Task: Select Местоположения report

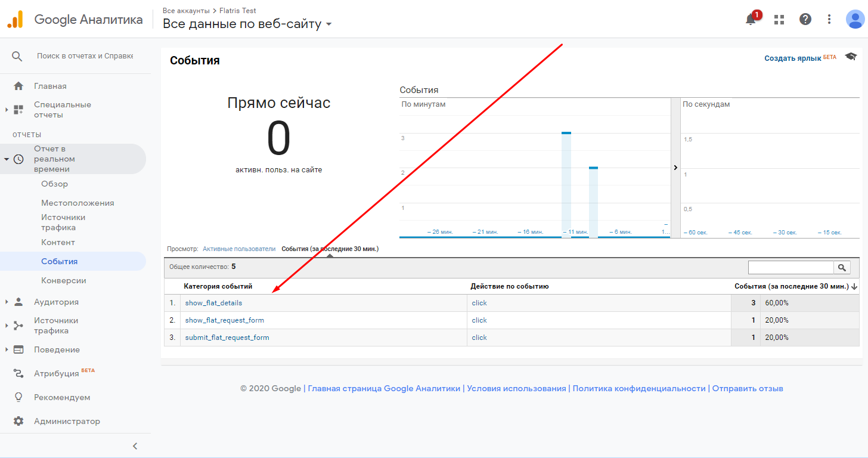Action: click(77, 203)
